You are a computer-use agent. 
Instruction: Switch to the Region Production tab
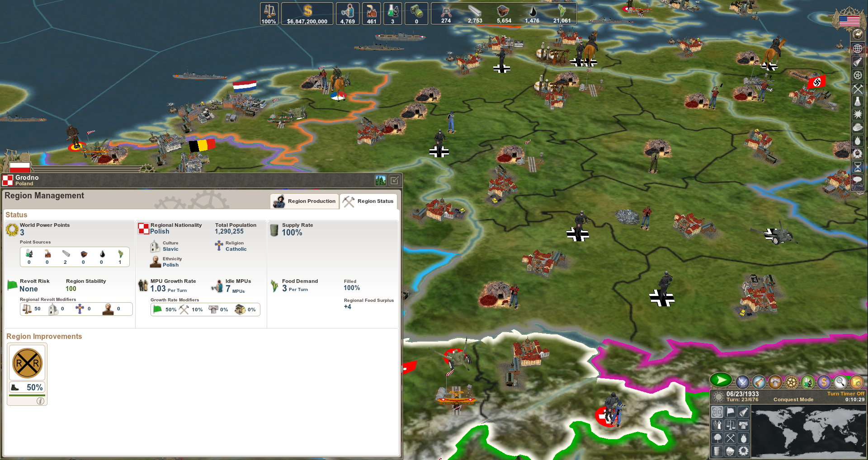coord(304,201)
